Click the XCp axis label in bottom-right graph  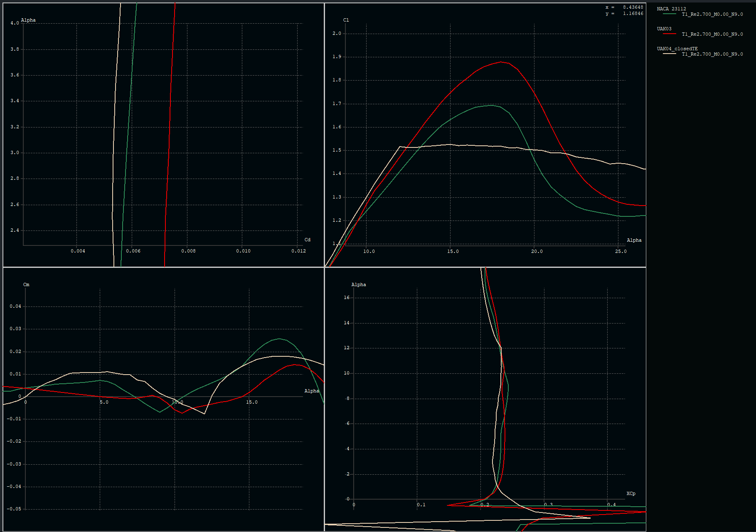630,493
